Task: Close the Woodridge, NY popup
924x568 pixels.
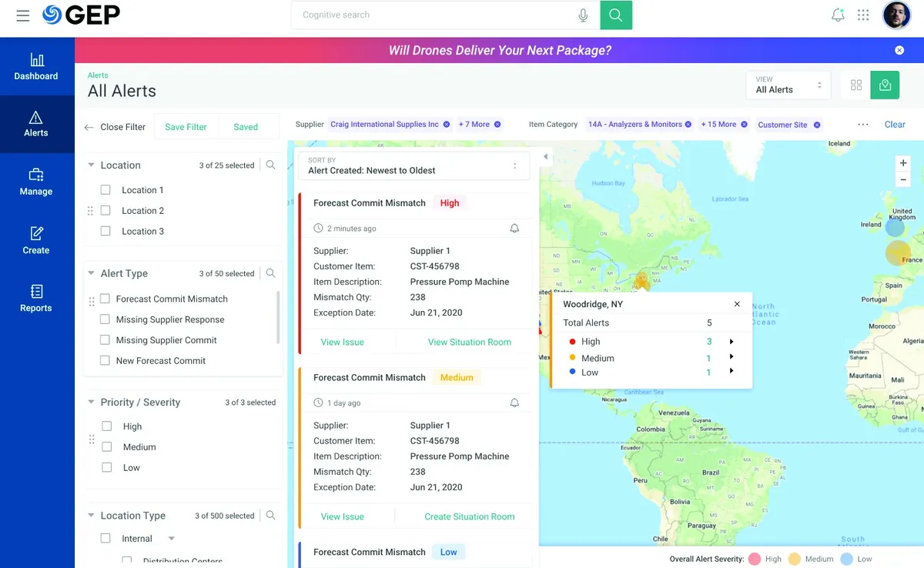Action: click(x=737, y=304)
